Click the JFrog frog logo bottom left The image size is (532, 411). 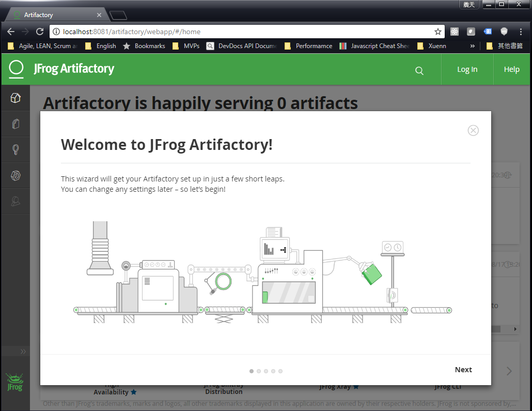(x=15, y=382)
